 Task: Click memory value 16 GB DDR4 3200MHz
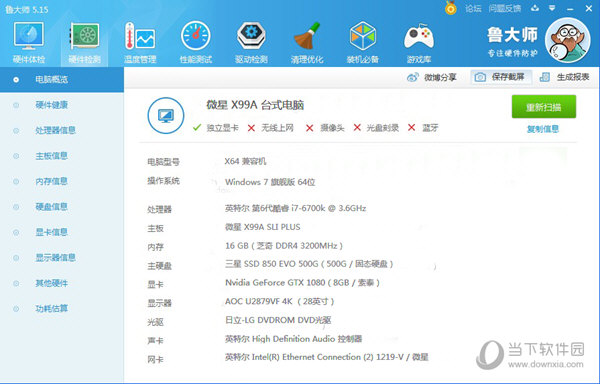click(x=284, y=246)
